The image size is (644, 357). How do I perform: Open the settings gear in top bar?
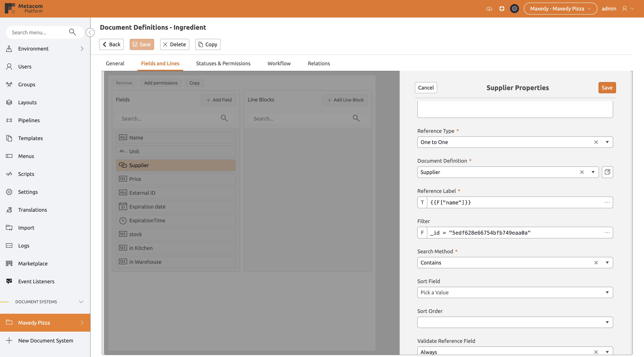point(514,9)
